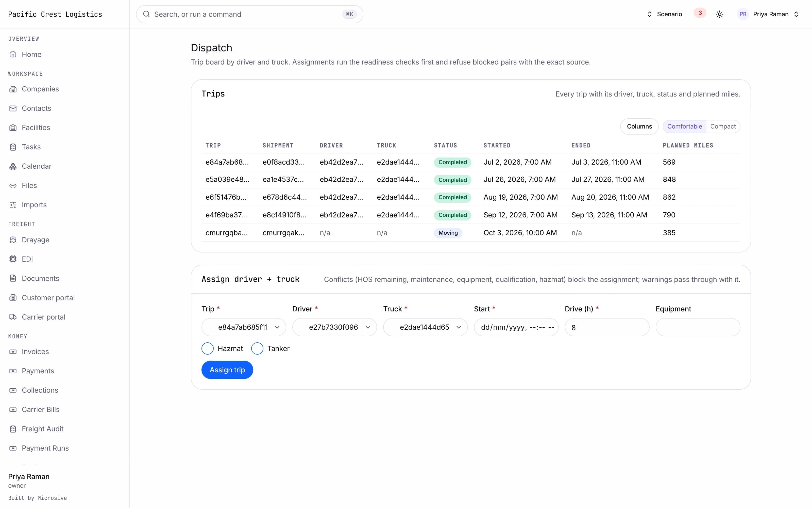
Task: Open notifications badge showing 3
Action: coord(700,13)
